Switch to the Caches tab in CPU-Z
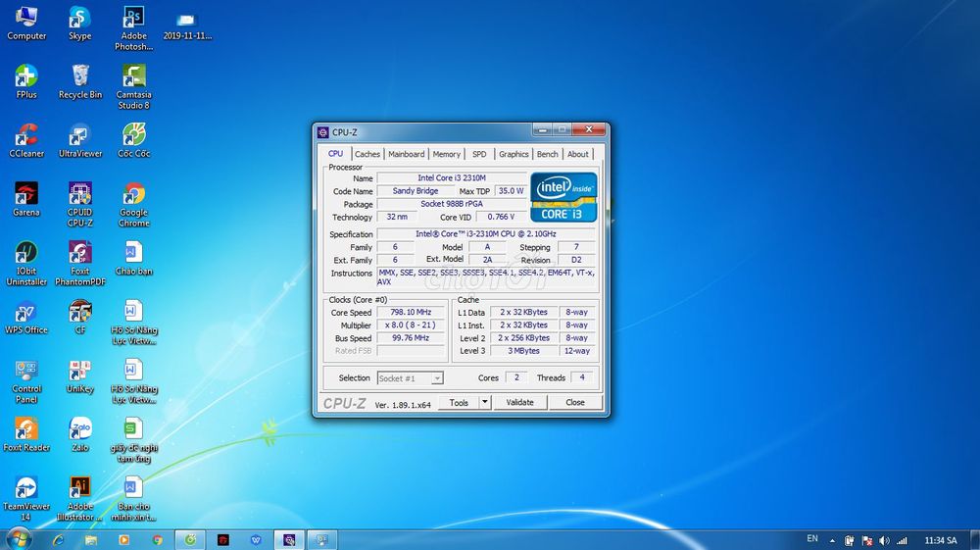This screenshot has width=980, height=550. (x=367, y=154)
